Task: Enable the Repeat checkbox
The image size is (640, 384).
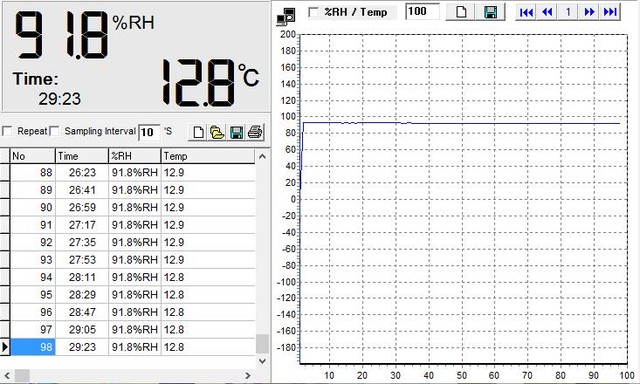Action: pos(7,131)
